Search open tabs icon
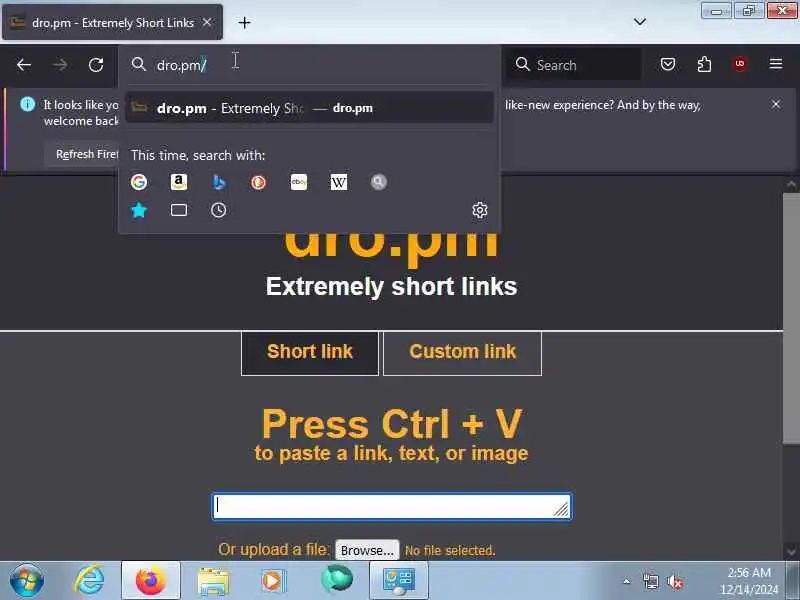The image size is (800, 600). coord(179,210)
